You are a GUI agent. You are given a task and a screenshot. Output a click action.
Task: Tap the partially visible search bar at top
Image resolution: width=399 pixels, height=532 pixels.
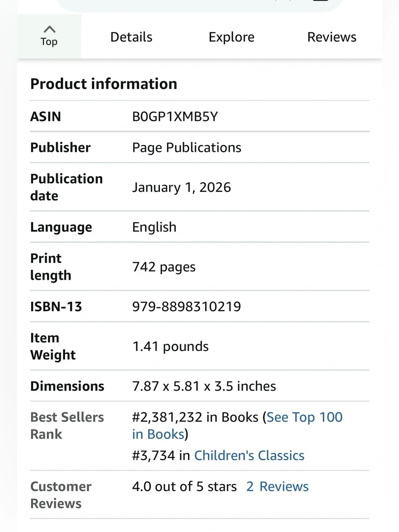[x=200, y=5]
